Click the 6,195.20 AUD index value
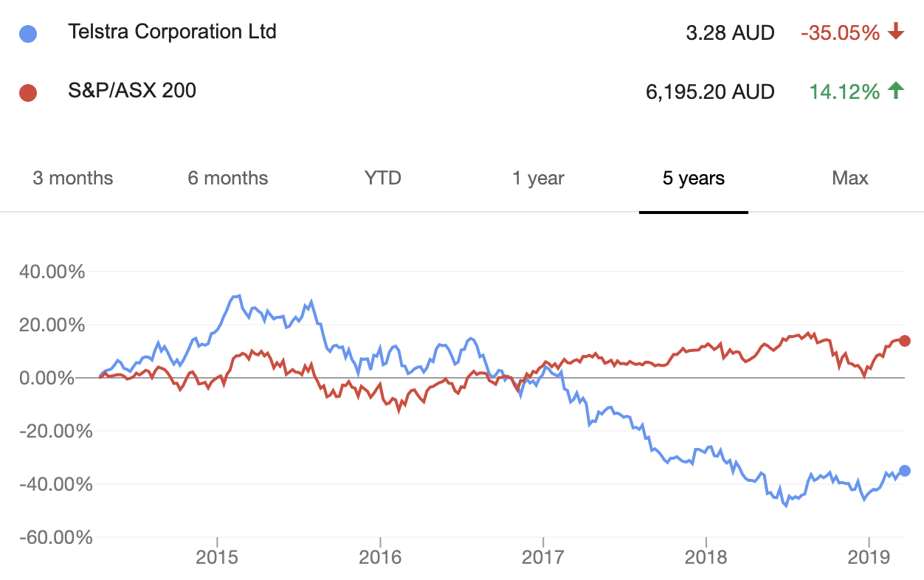The height and width of the screenshot is (580, 924). [709, 92]
